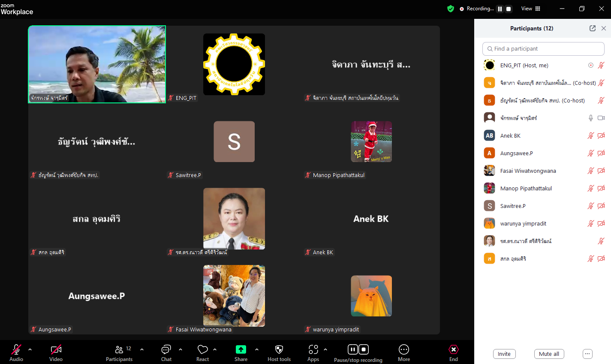Open the More options icon in toolbar
The height and width of the screenshot is (364, 611).
pos(404,349)
